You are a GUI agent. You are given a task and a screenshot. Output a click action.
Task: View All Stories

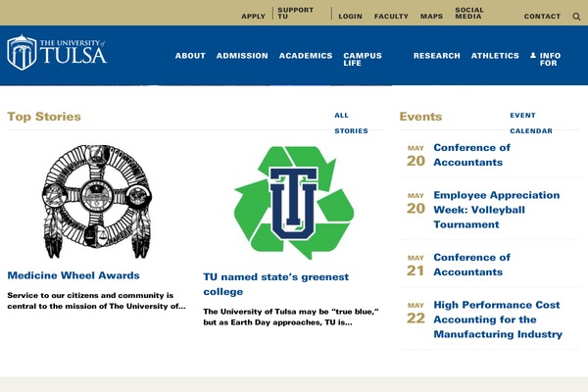(351, 123)
